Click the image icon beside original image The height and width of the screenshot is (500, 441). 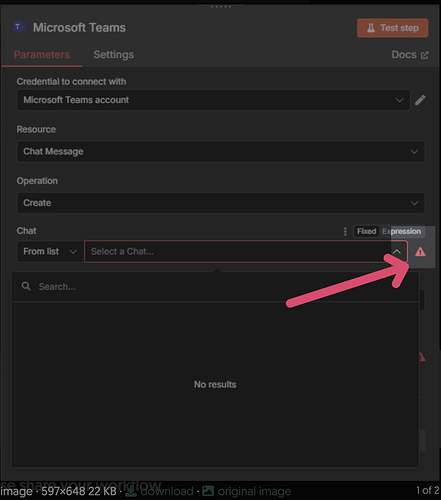click(208, 491)
